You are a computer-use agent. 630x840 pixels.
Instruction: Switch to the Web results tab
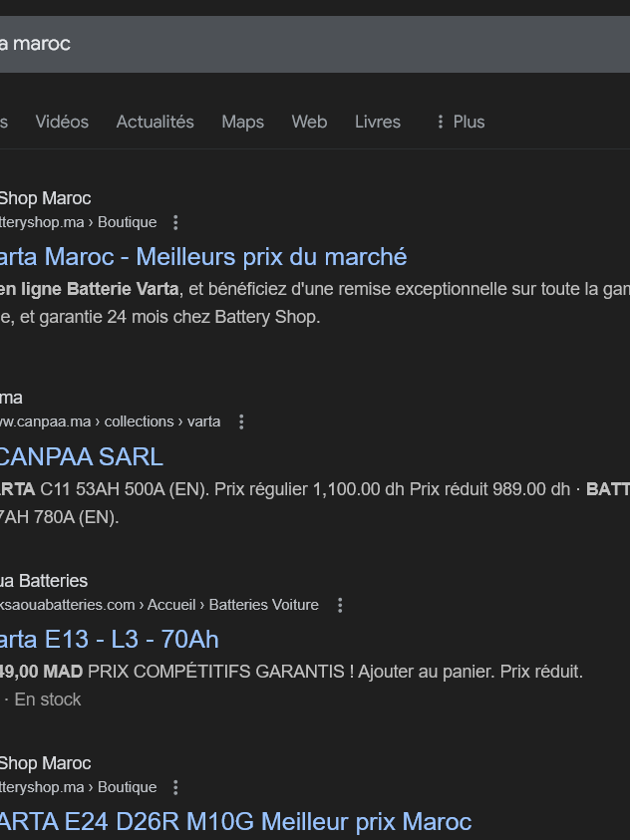[x=309, y=122]
